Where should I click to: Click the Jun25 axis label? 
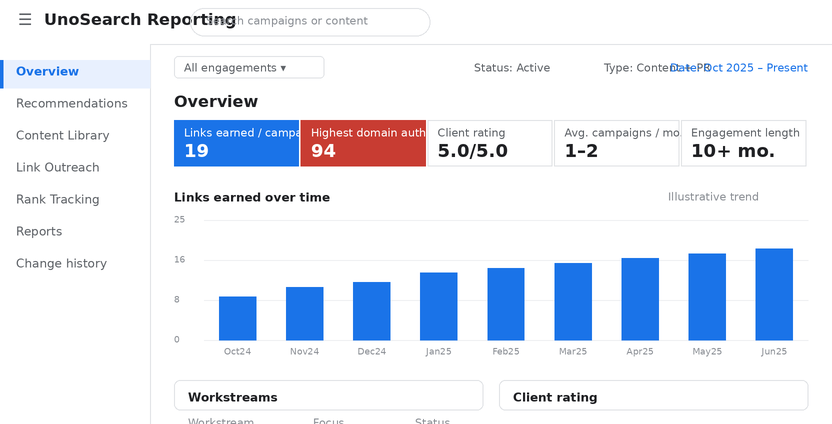774,351
